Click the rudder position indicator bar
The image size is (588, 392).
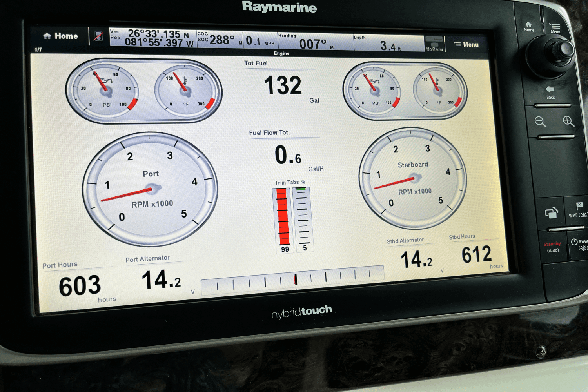[294, 278]
